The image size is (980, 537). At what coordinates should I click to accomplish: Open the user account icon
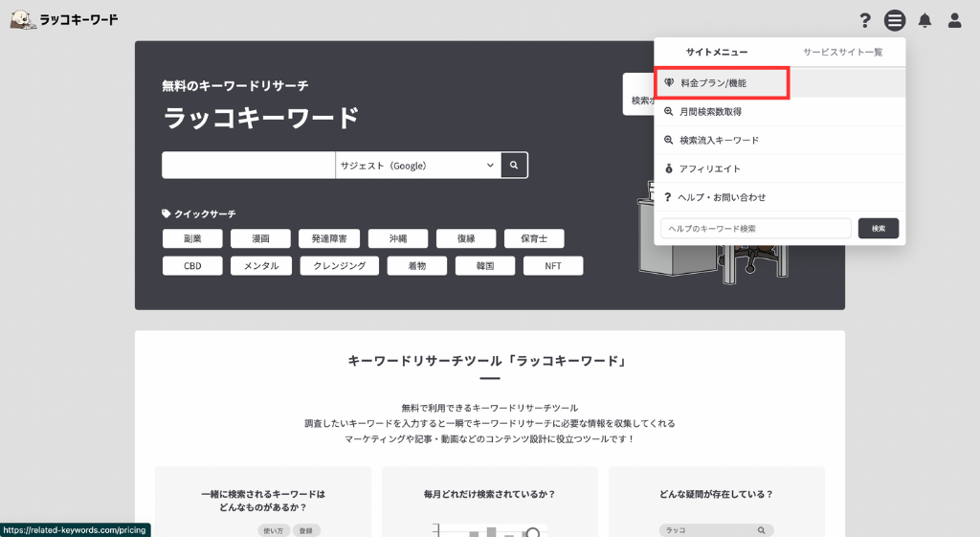point(954,21)
